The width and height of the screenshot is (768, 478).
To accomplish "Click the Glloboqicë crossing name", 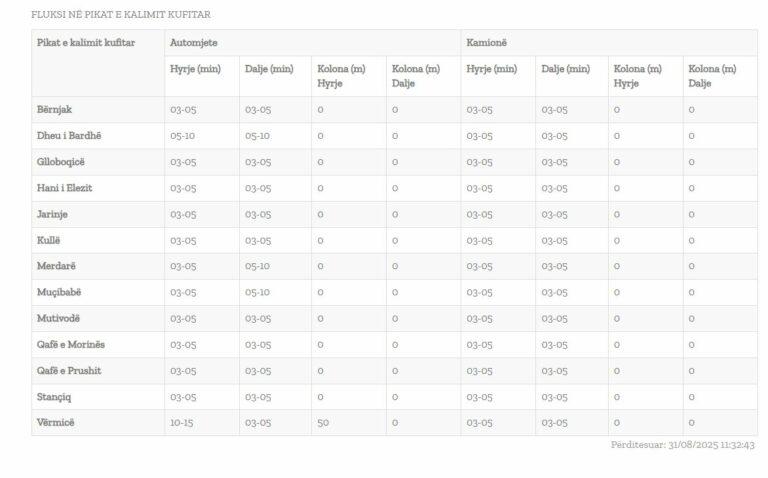I will coord(62,162).
